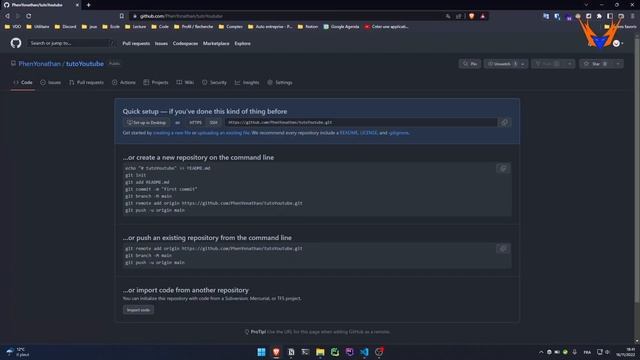640x360 pixels.
Task: Click the .gitignore link
Action: coord(398,133)
